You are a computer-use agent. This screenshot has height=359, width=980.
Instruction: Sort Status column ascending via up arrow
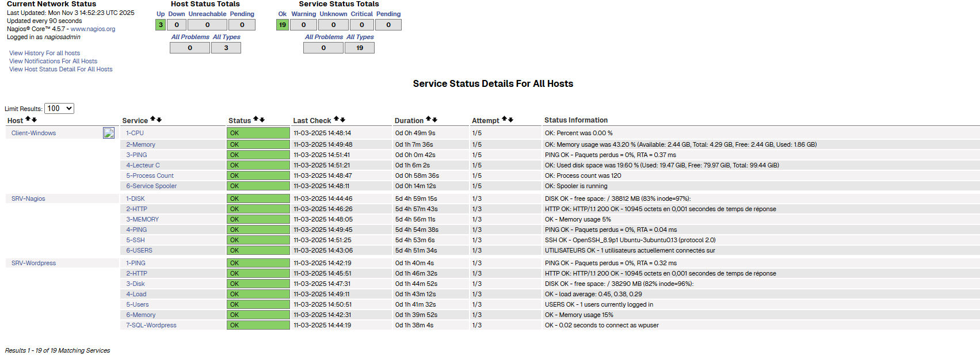coord(256,120)
